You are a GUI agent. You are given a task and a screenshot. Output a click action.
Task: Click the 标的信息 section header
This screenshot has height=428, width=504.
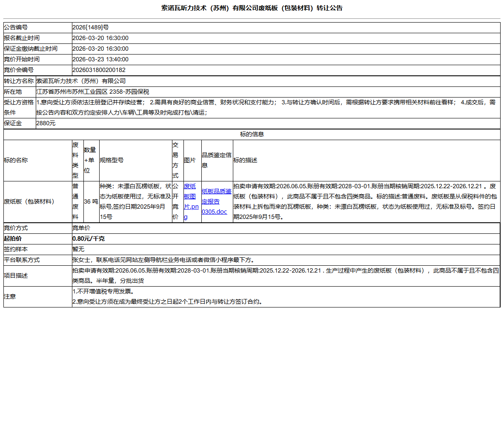pos(251,134)
